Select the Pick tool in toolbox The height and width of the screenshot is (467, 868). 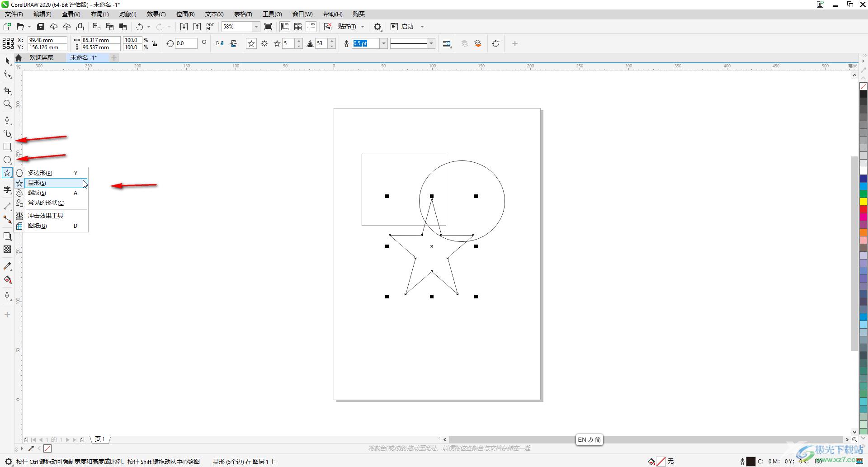pos(7,61)
